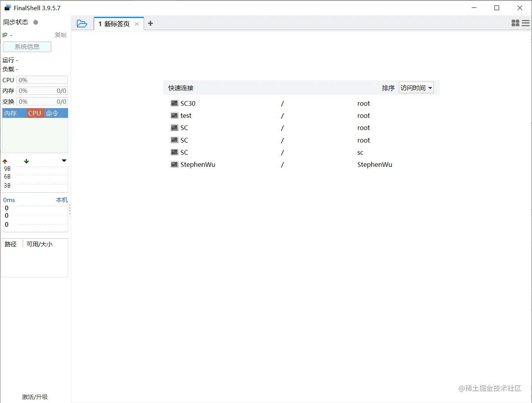Screen dimensions: 532x403
Task: Click the terminal icon beside StephenWu
Action: [175, 164]
